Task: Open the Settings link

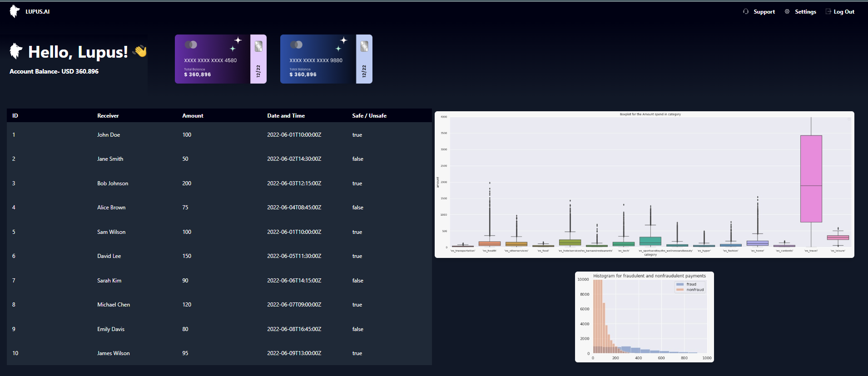Action: (x=805, y=12)
